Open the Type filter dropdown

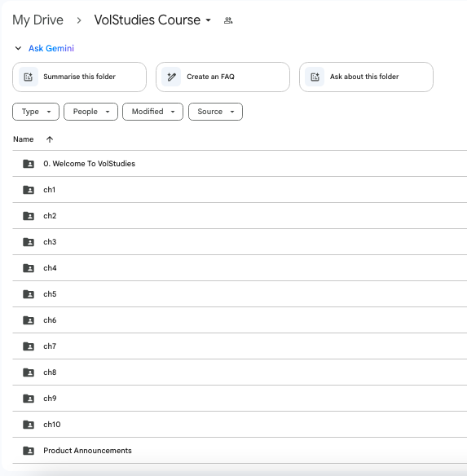click(x=36, y=112)
